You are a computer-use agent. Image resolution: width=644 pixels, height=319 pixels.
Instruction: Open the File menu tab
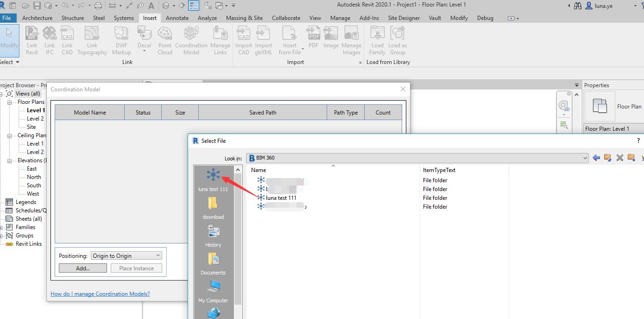point(7,18)
